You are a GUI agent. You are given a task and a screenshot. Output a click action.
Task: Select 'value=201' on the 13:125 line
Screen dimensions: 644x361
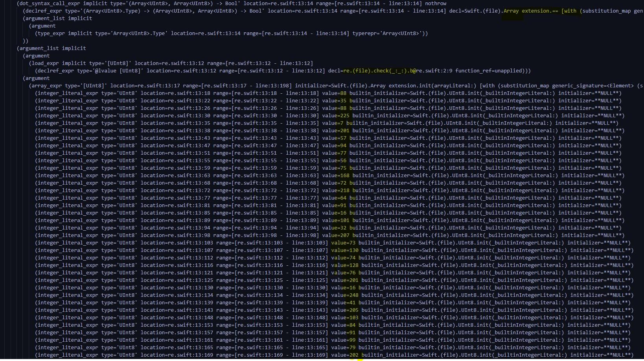click(x=345, y=280)
